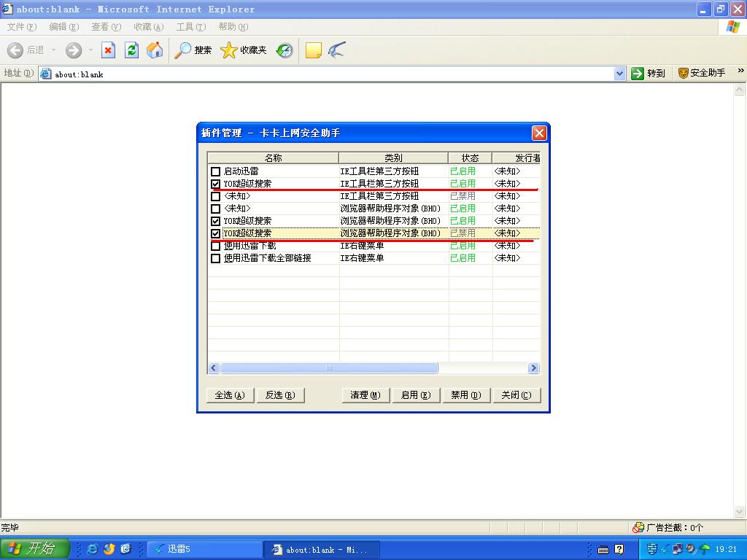
Task: Click the ad-block status bar icon
Action: 638,528
